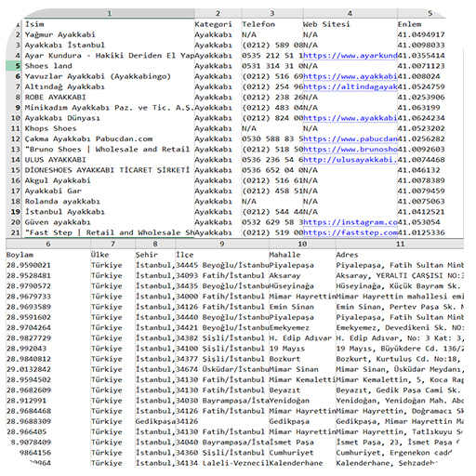Screen dimensions: 476x476
Task: Select the DİONESHOES AYAKKABI TİCARET ŞİRKETİ cell
Action: click(109, 170)
